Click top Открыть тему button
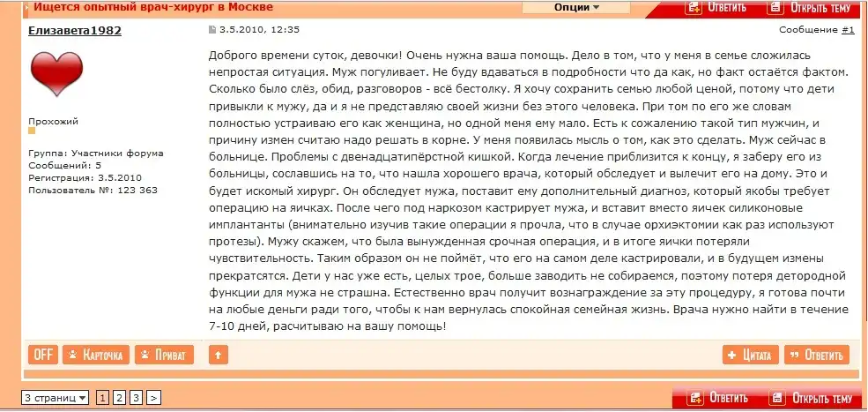 (809, 8)
